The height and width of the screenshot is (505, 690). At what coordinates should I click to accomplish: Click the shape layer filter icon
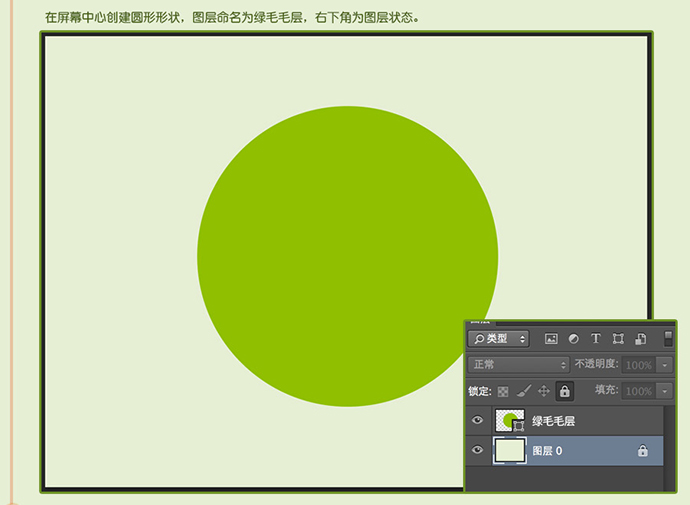[x=618, y=339]
